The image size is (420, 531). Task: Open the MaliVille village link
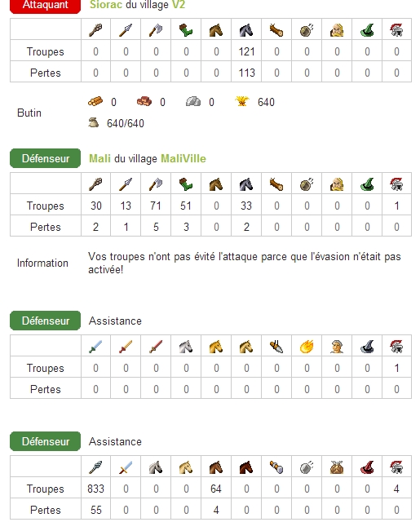(x=183, y=158)
